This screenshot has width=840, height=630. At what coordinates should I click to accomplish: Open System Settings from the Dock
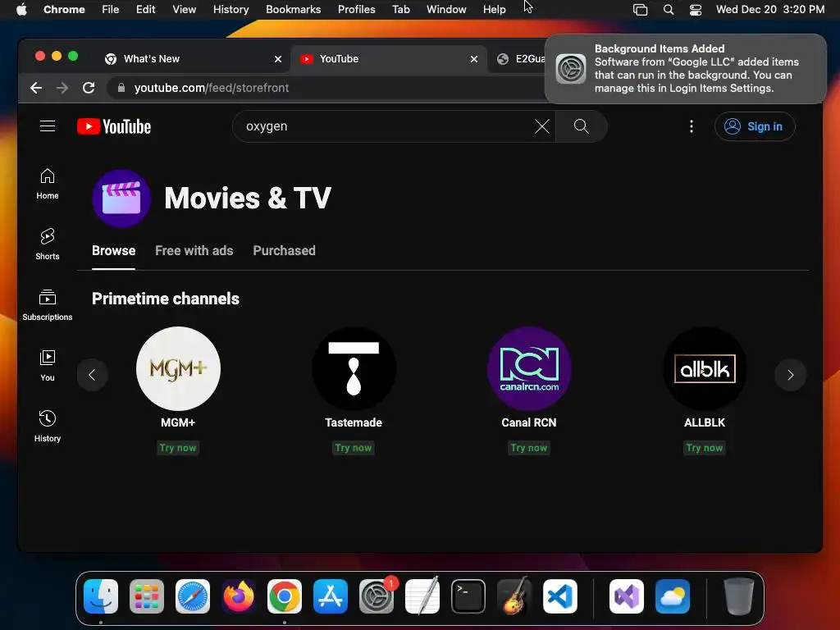(377, 596)
